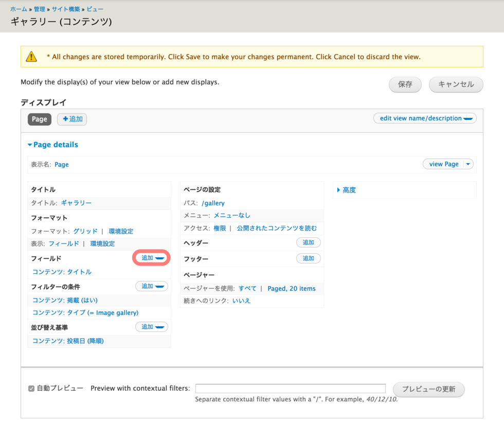Viewport: 504px width, 439px height.
Task: Click プレビューの更新 button
Action: tap(428, 389)
